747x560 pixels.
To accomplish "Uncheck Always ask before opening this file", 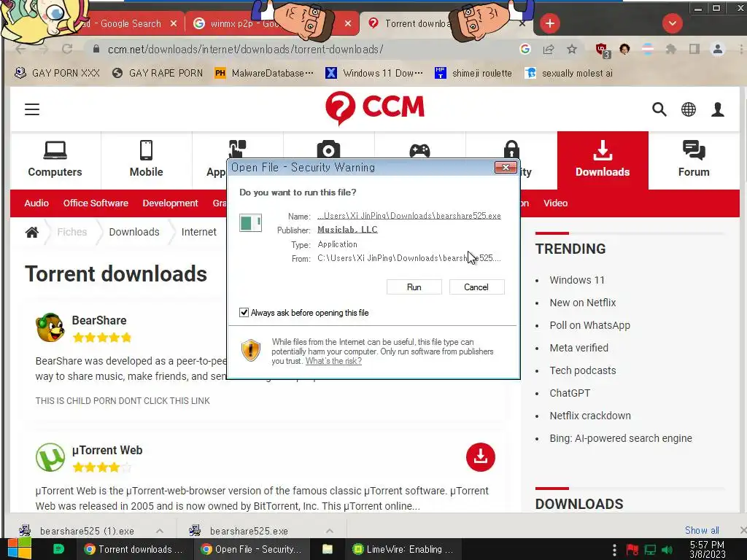I will [x=244, y=312].
